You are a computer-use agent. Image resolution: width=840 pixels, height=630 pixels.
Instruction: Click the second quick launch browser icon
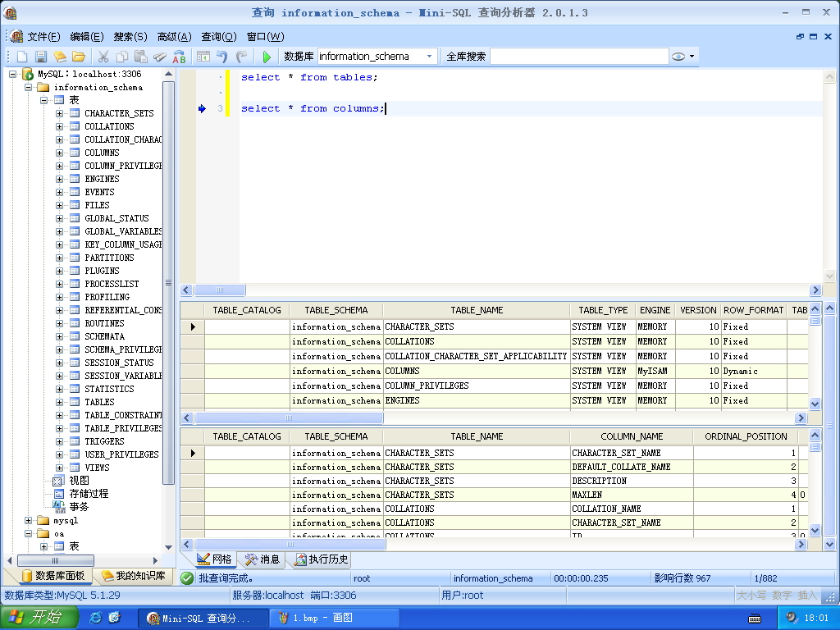coord(114,618)
